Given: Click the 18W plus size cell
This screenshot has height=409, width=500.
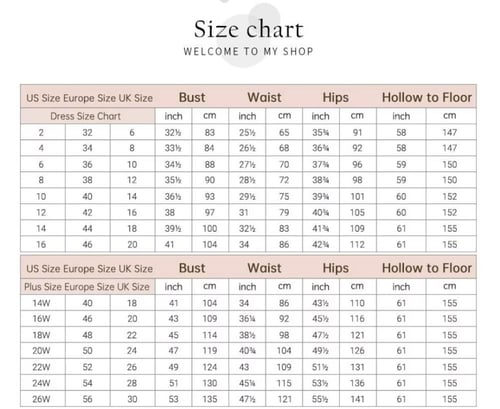Looking at the screenshot, I should [x=41, y=335].
